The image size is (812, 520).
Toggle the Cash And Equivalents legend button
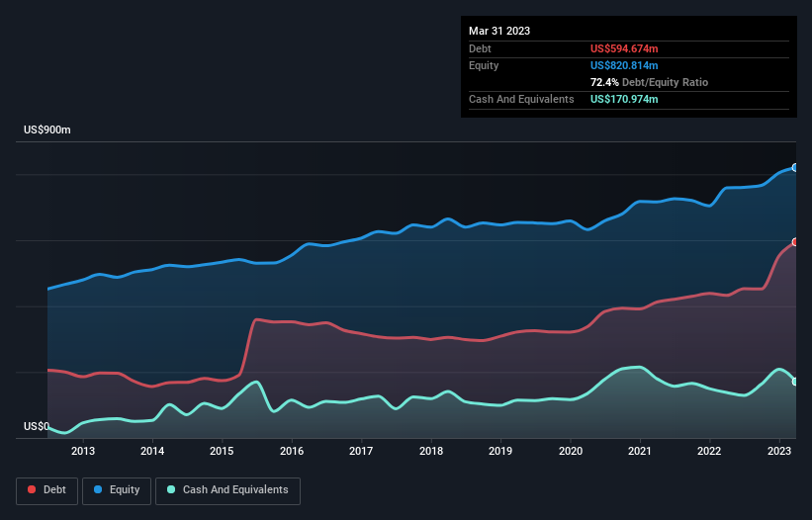227,490
